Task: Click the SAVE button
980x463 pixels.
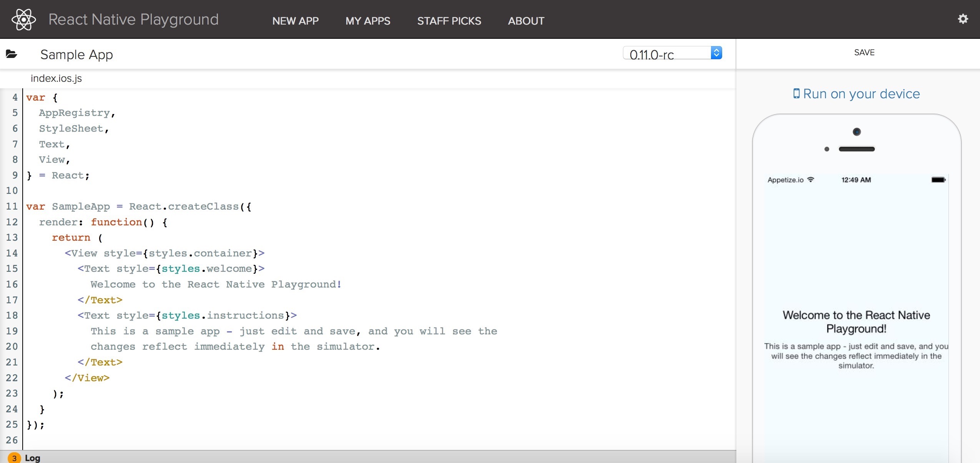Action: point(864,53)
